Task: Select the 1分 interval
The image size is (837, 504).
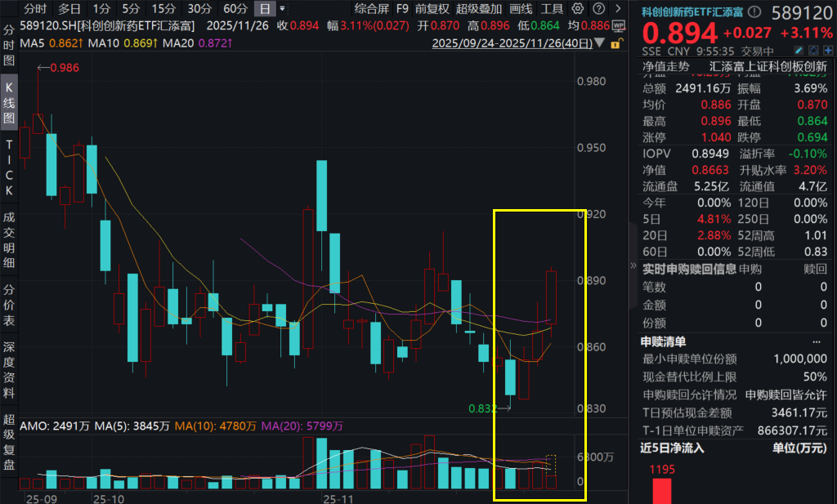Action: click(101, 8)
